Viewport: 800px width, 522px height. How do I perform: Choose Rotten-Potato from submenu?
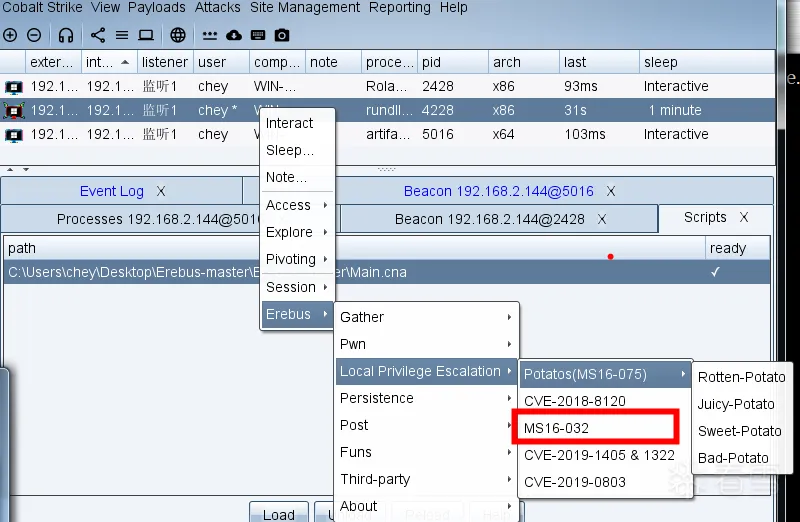741,377
